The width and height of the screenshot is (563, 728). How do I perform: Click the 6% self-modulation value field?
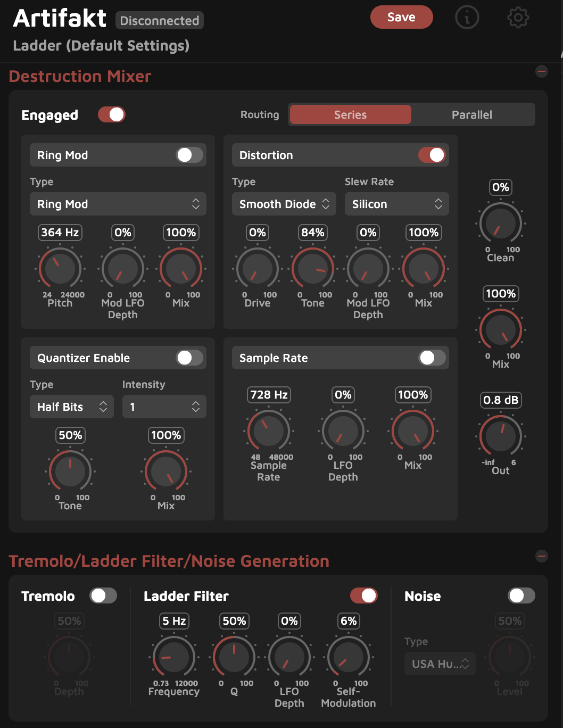click(349, 621)
